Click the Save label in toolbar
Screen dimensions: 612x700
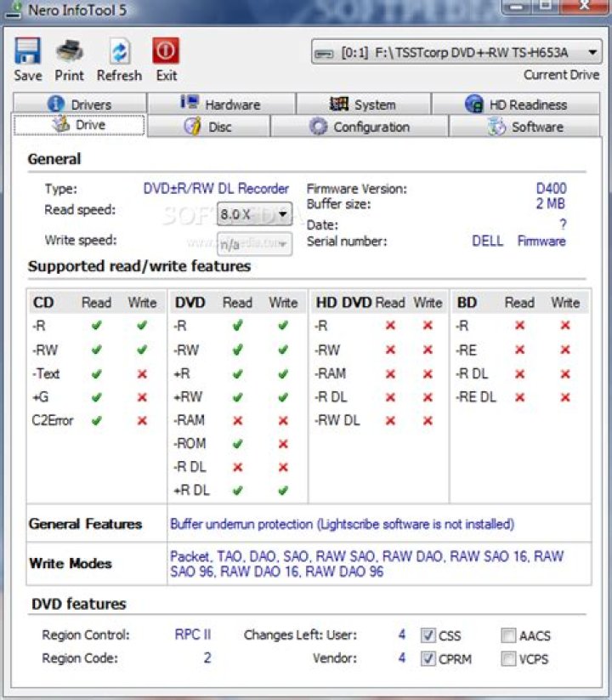pos(28,75)
